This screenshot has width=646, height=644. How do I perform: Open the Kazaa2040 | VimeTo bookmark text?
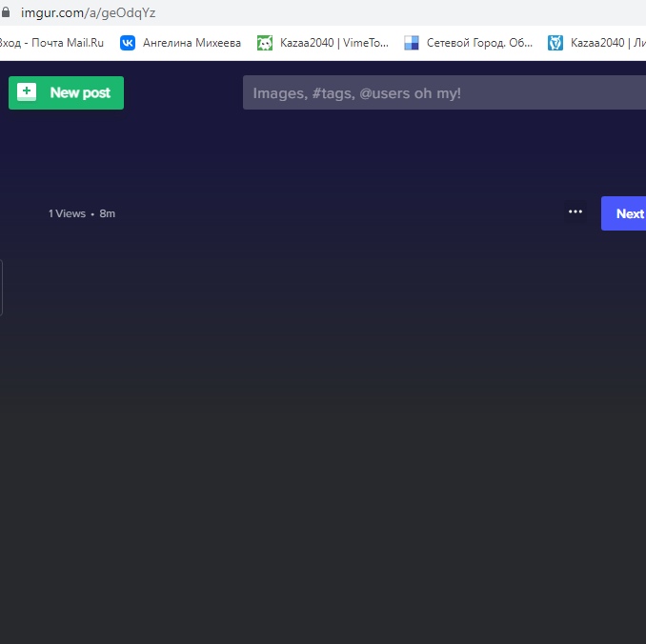tap(333, 42)
